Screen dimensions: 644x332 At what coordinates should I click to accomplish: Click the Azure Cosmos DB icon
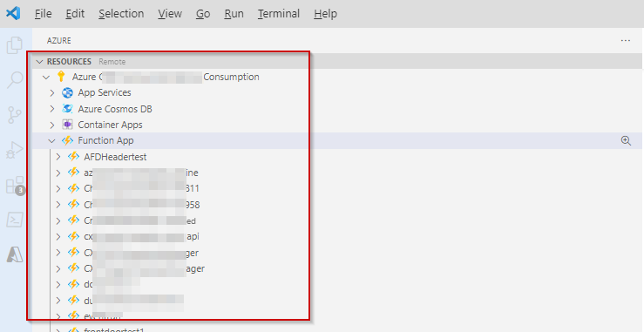(x=67, y=108)
